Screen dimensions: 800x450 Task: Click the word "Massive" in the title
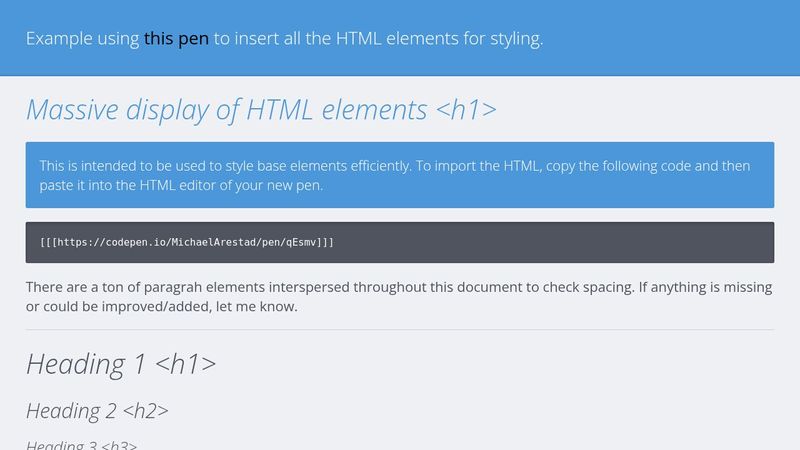coord(73,109)
